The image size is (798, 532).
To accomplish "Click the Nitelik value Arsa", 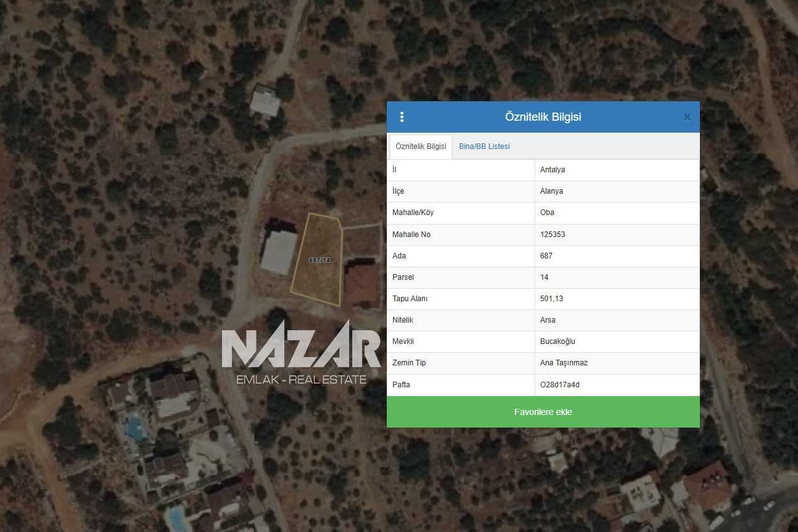I will [548, 320].
